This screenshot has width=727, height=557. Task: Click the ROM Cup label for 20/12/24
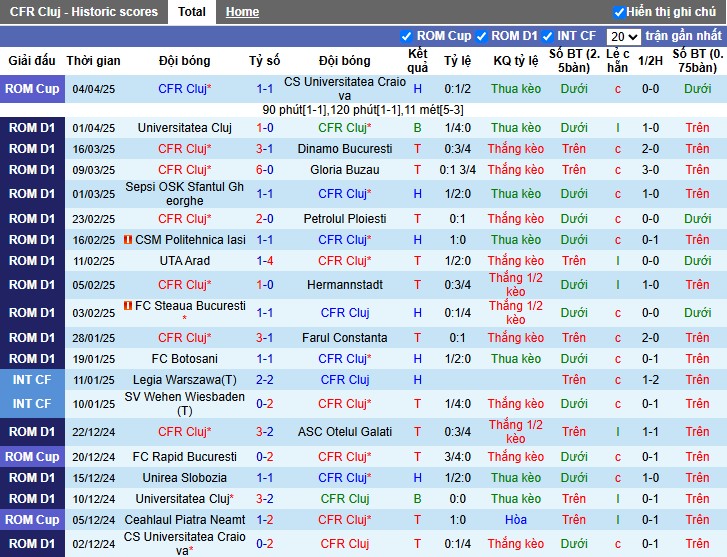point(32,456)
